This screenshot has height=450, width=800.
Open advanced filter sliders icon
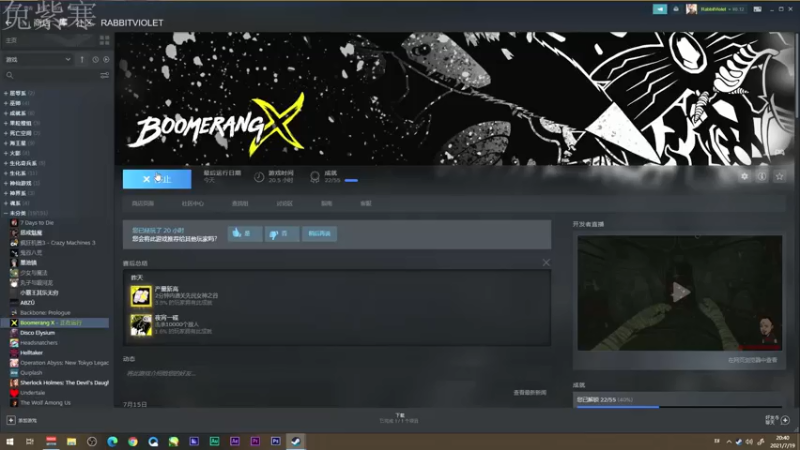105,76
